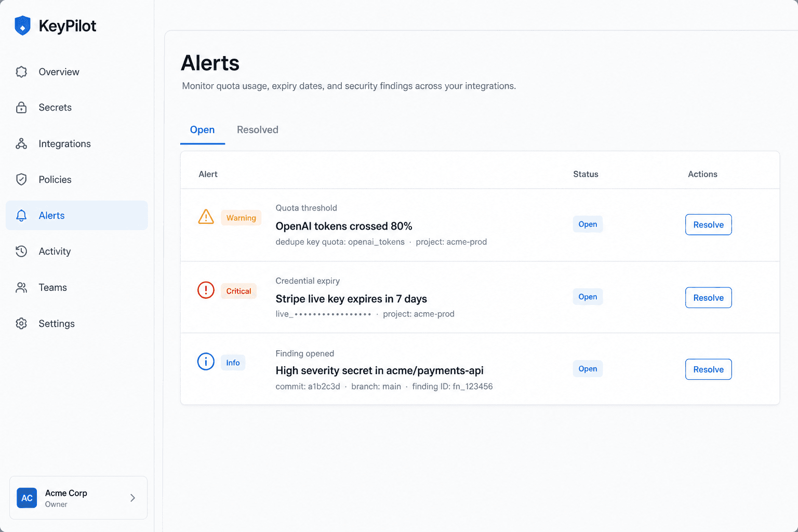Click the Integrations nodes icon
Screen dimensions: 798x532
[21, 144]
